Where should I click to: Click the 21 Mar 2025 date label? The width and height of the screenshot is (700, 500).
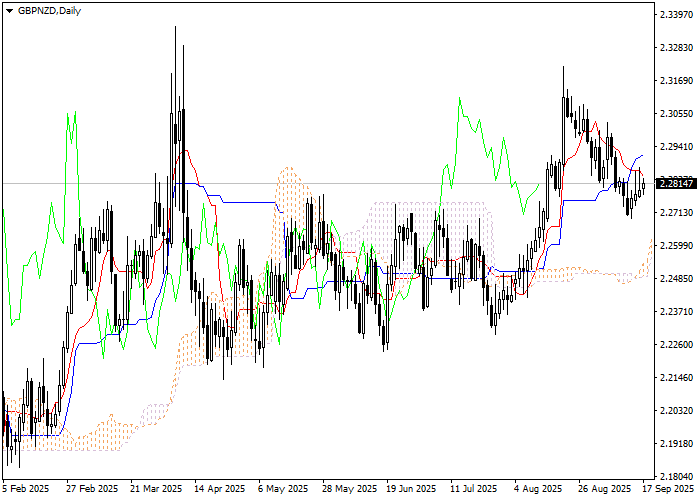click(x=157, y=489)
